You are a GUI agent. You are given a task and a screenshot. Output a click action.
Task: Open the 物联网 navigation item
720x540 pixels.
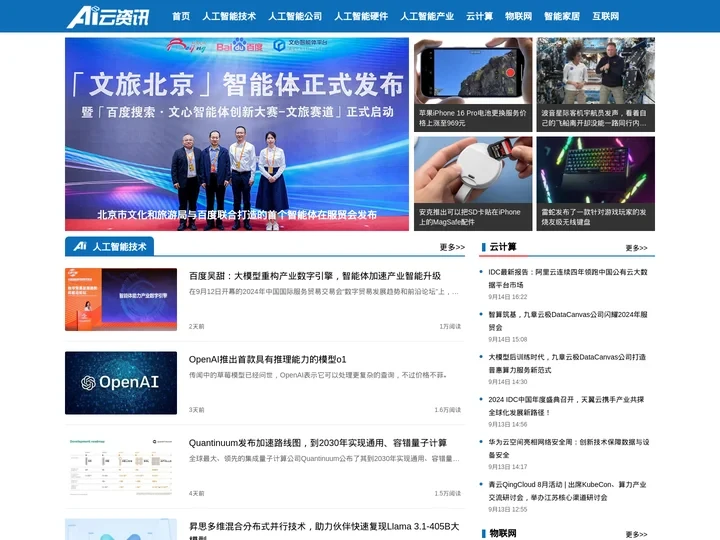[x=518, y=17]
